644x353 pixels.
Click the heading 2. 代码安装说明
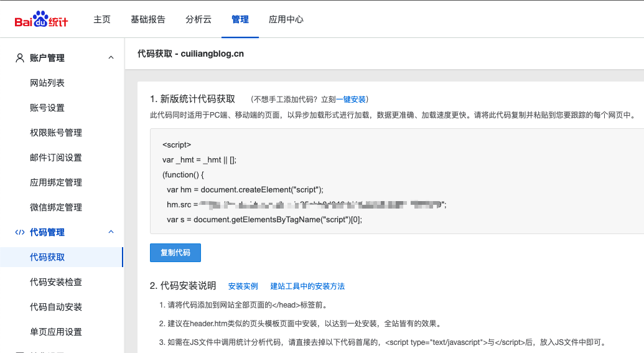click(183, 286)
